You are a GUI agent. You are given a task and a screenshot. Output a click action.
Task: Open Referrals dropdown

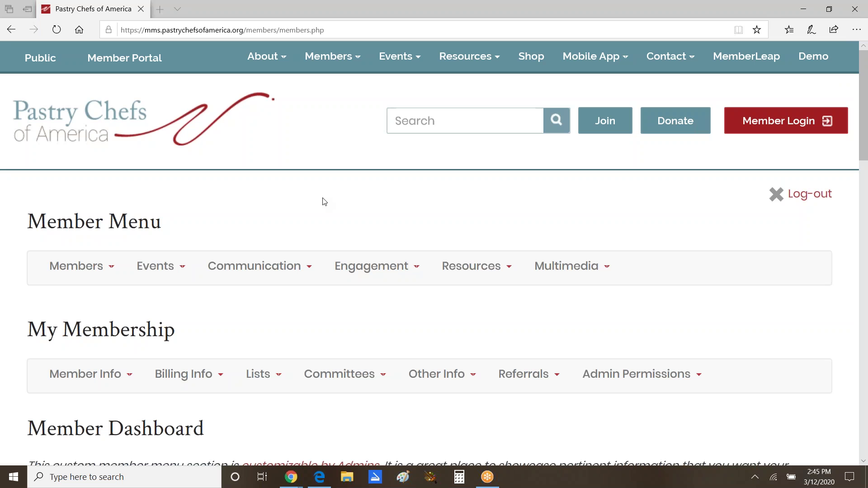coord(529,374)
